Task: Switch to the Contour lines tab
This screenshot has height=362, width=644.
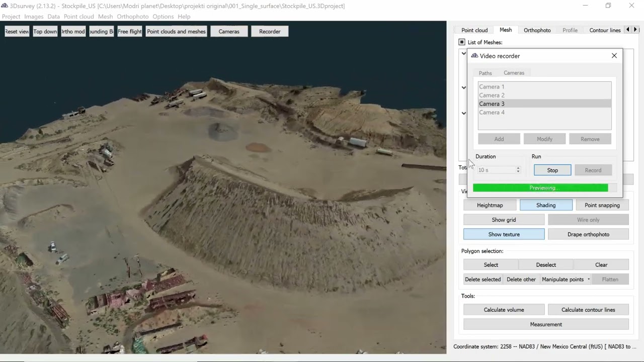Action: click(x=605, y=30)
